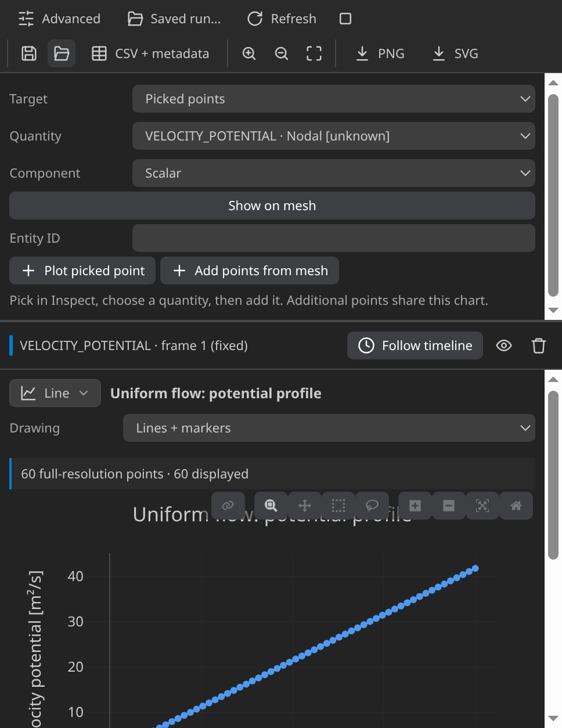Click the plot autoscale icon
The image size is (562, 728).
click(x=482, y=506)
